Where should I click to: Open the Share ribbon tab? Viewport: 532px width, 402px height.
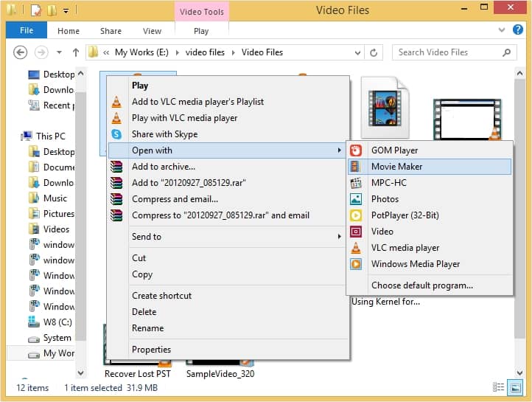(111, 31)
